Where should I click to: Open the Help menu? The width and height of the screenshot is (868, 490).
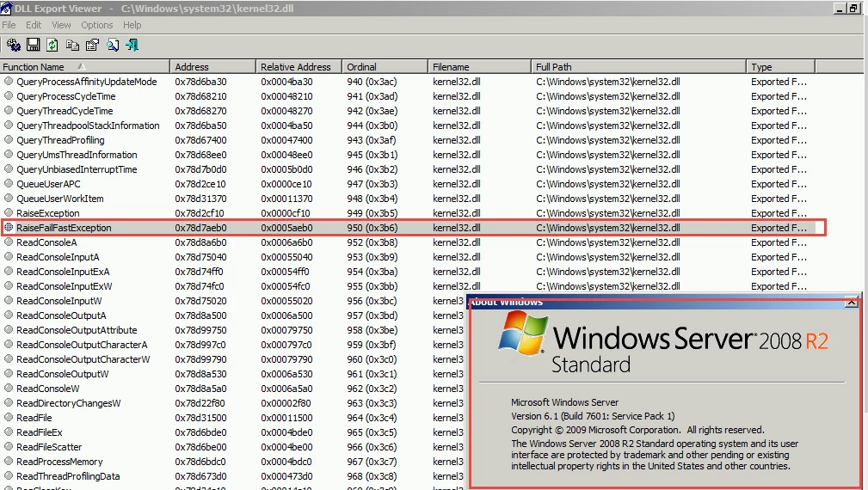click(132, 25)
